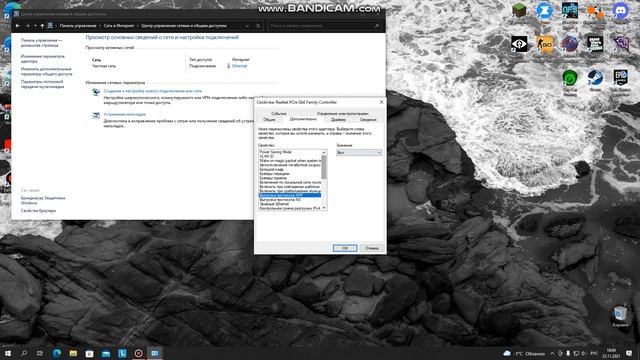
Task: Open recent locations dropdown in navigation bar
Action: (35, 26)
